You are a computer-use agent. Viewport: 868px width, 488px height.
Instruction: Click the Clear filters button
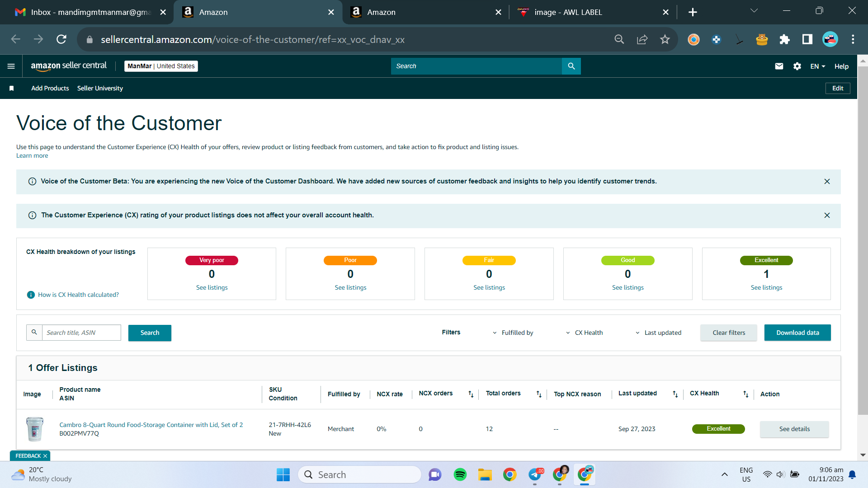(729, 333)
